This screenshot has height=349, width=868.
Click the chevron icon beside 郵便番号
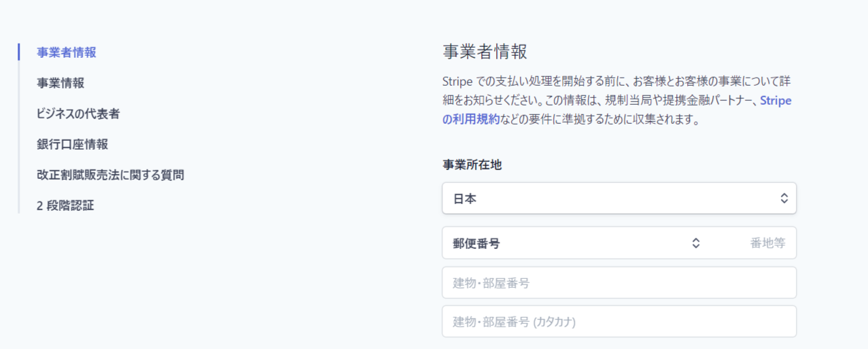(695, 244)
